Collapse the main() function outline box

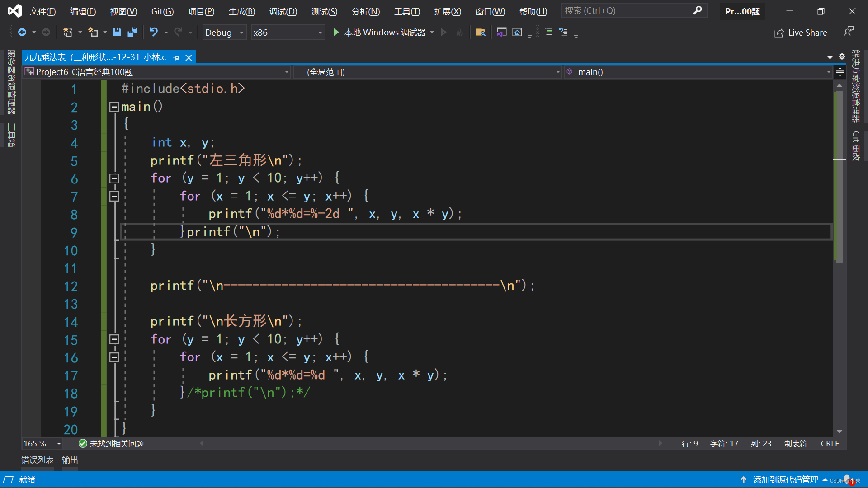[x=114, y=107]
